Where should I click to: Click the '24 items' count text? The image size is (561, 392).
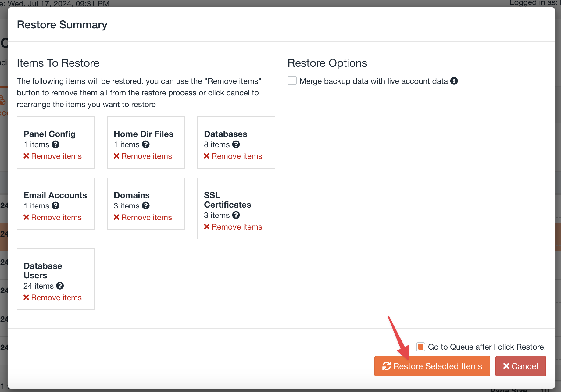(38, 286)
